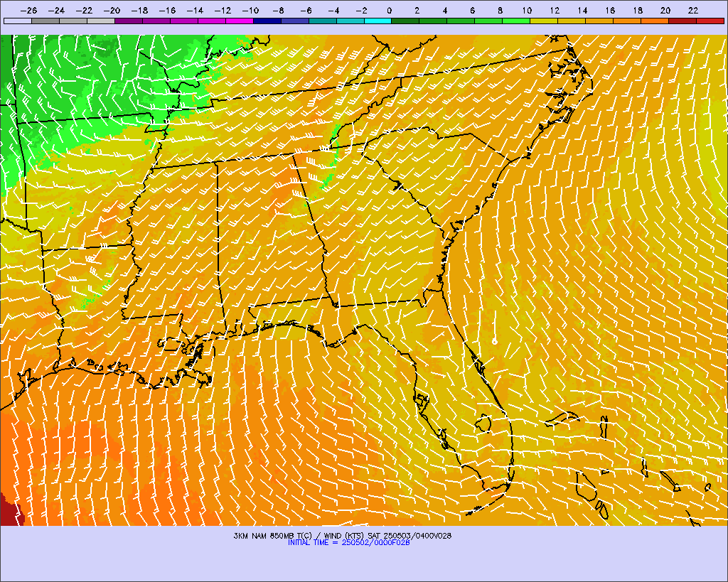Click the -24 scale label

click(x=57, y=11)
